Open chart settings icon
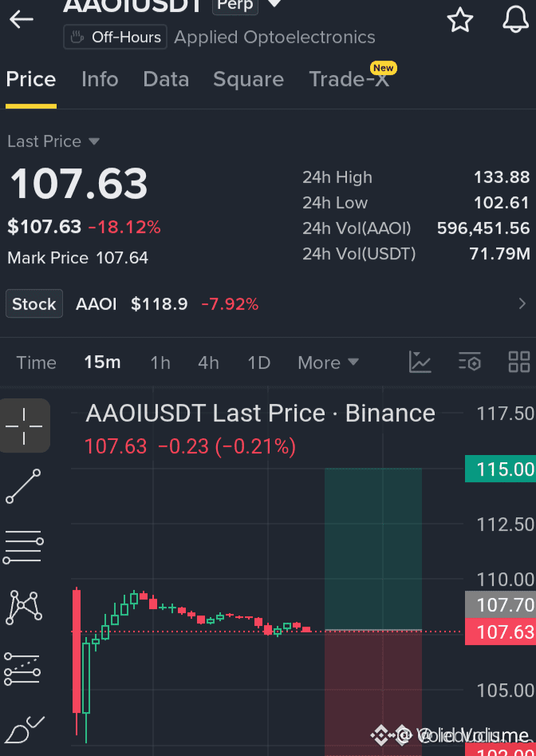This screenshot has height=756, width=536. coord(470,362)
